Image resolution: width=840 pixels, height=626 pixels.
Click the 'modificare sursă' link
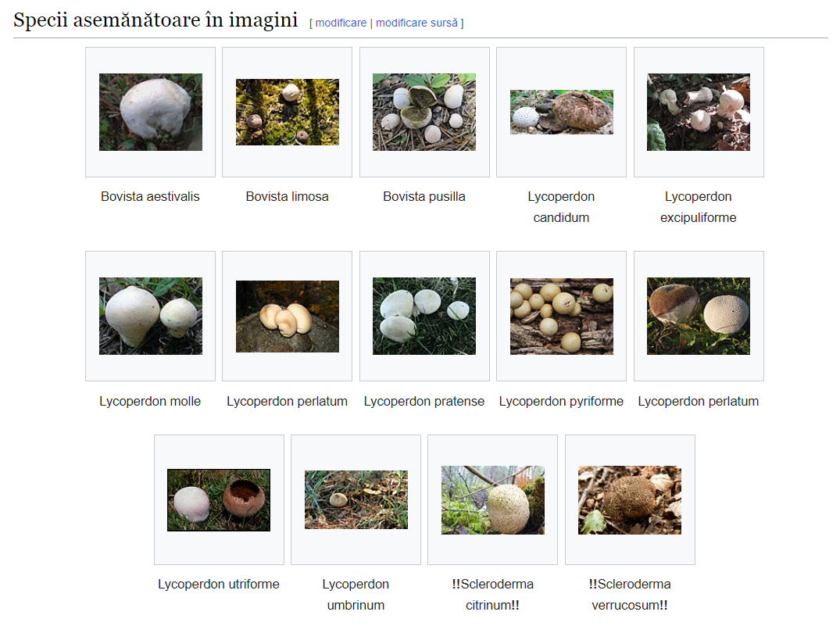(x=416, y=23)
